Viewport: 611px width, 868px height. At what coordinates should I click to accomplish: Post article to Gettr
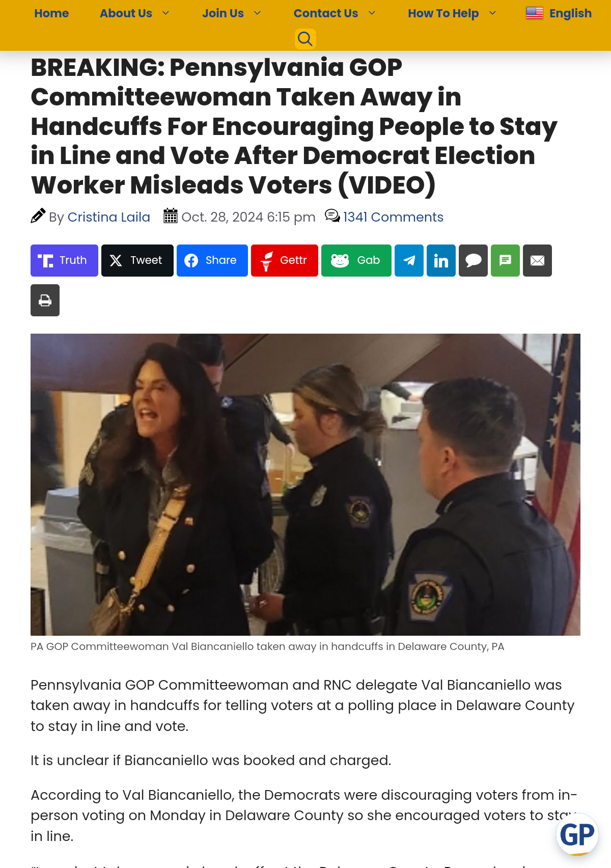(x=285, y=260)
